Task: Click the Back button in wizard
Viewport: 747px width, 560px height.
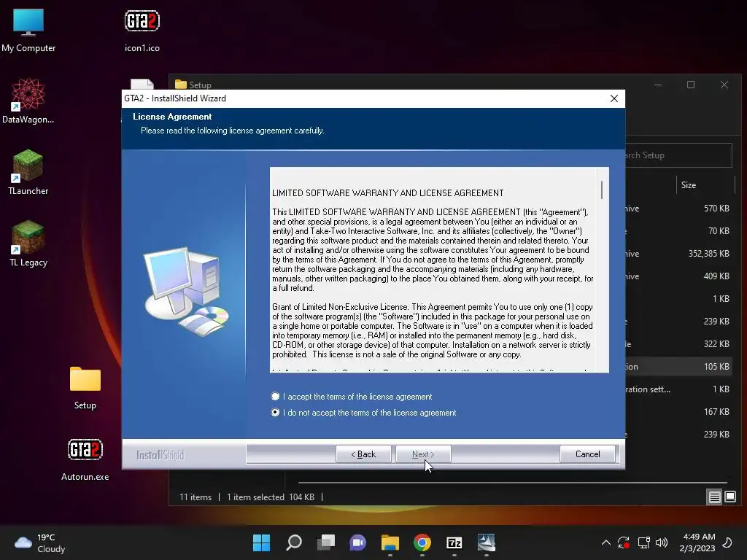Action: point(363,454)
